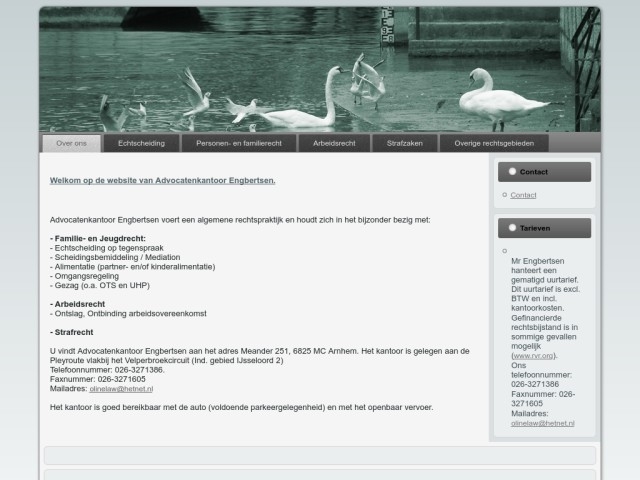The height and width of the screenshot is (480, 640).
Task: Click the welcome heading link for Advocatenkantoor Engbertsen
Action: (162, 180)
